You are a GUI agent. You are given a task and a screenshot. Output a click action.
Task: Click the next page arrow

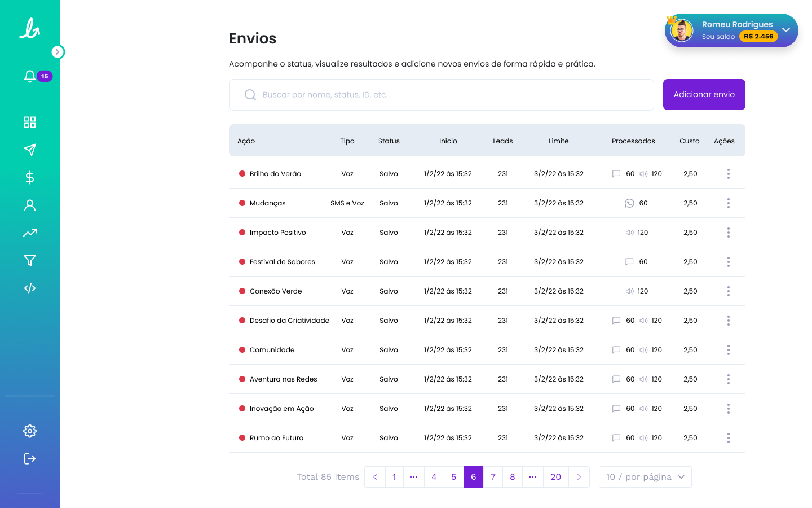click(579, 477)
